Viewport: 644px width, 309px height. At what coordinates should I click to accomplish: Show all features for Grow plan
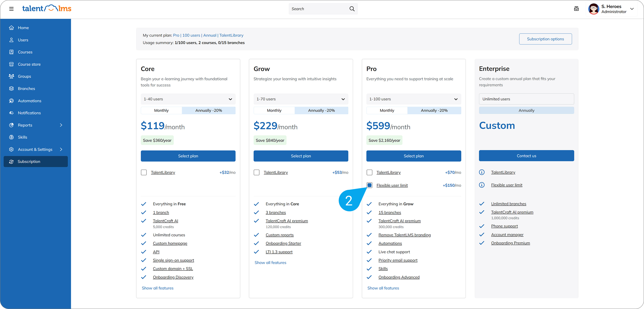(270, 263)
